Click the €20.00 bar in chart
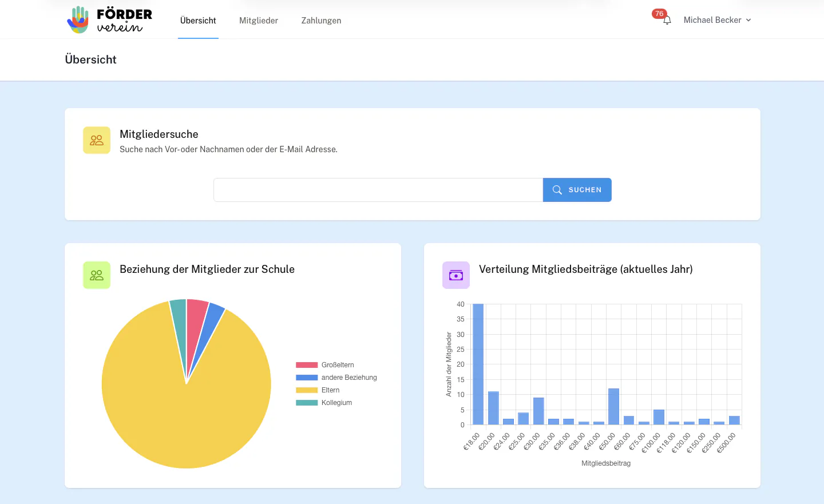The height and width of the screenshot is (504, 824). tap(493, 408)
